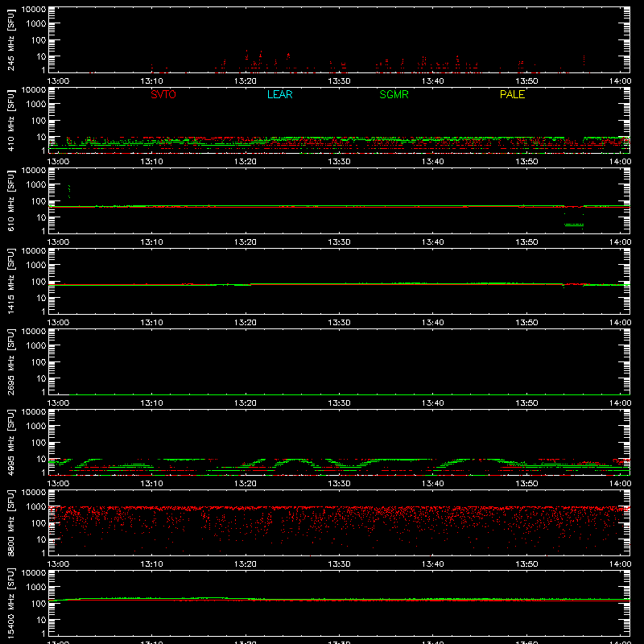Click the 1000 tick label on the 610 MHz panel
Screen dimensions: 644x644
(36, 185)
